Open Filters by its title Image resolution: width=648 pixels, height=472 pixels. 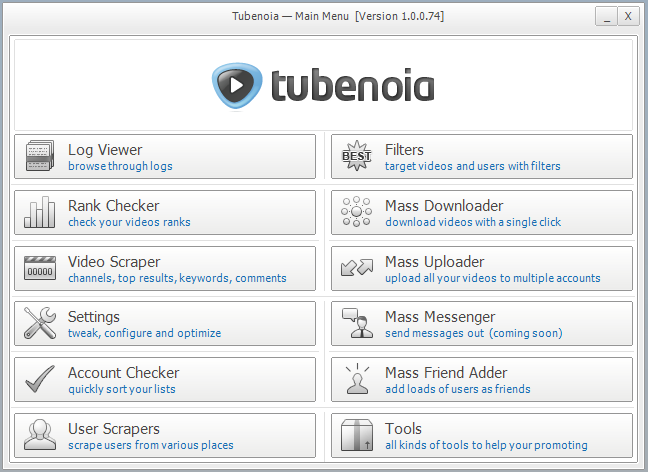404,150
